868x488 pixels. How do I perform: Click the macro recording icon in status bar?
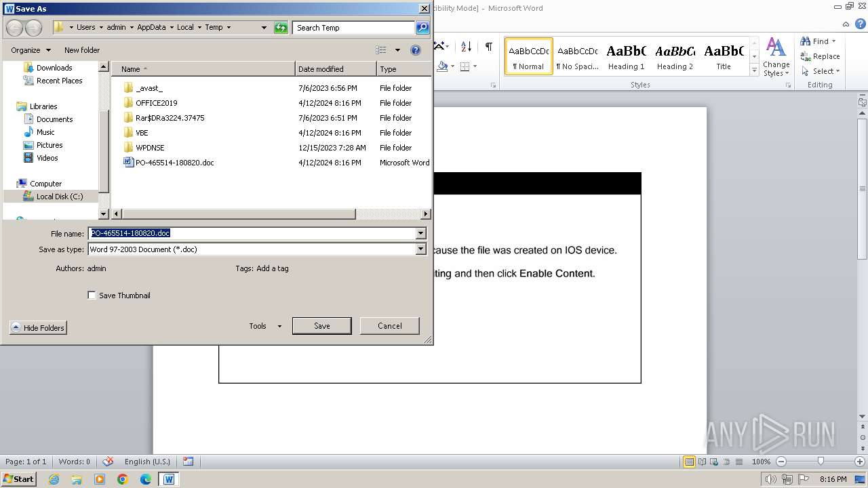[188, 462]
